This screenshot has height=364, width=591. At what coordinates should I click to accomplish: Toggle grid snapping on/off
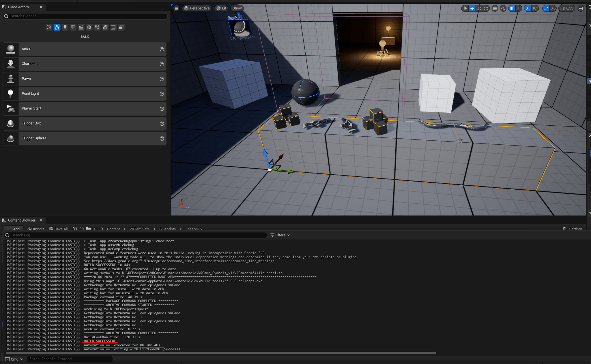point(512,8)
